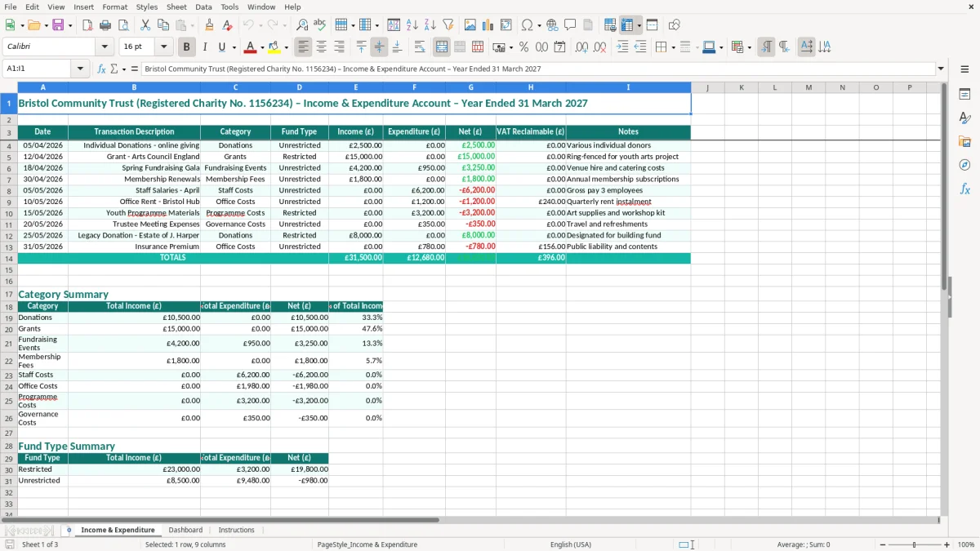This screenshot has height=551, width=980.
Task: Toggle Align Left
Action: (x=304, y=47)
